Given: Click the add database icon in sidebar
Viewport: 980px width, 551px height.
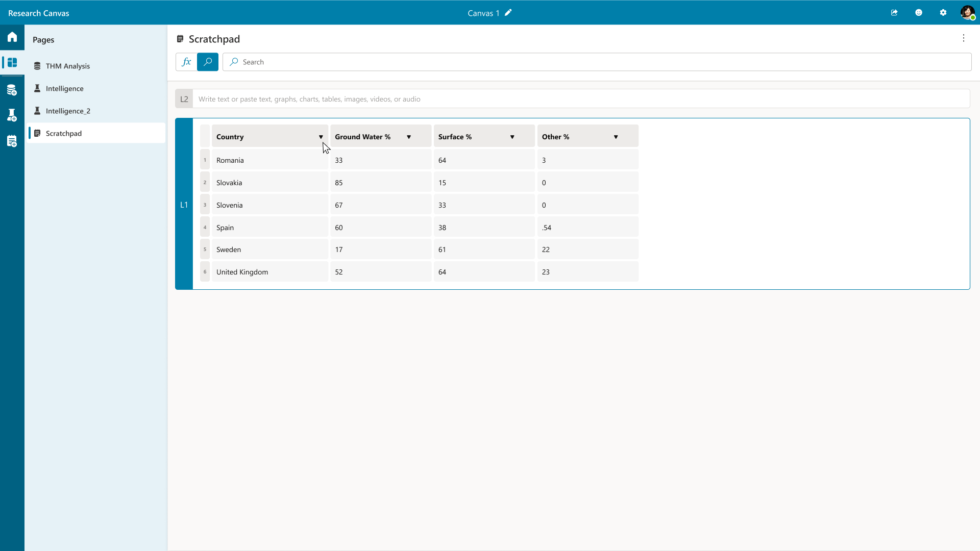Looking at the screenshot, I should click(x=12, y=90).
